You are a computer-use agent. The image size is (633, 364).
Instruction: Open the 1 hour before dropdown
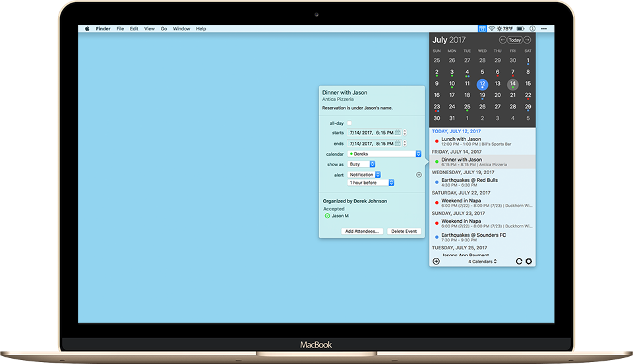pyautogui.click(x=371, y=183)
